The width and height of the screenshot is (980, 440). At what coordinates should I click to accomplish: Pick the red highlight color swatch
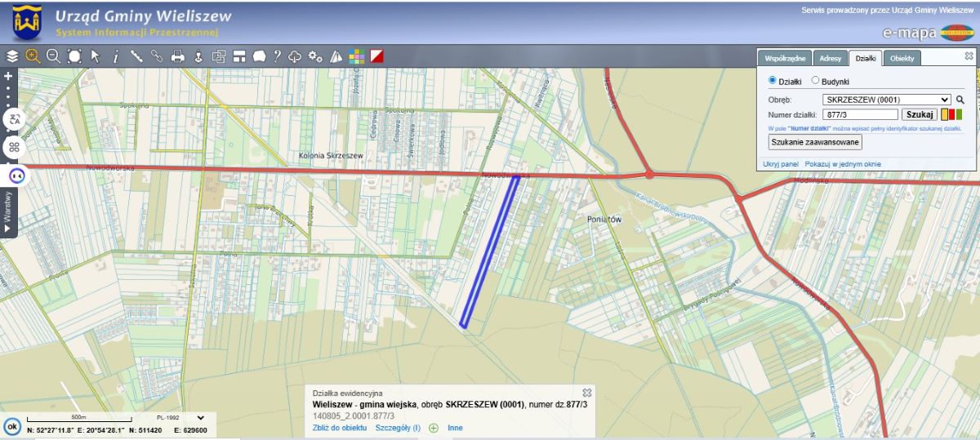pyautogui.click(x=951, y=114)
